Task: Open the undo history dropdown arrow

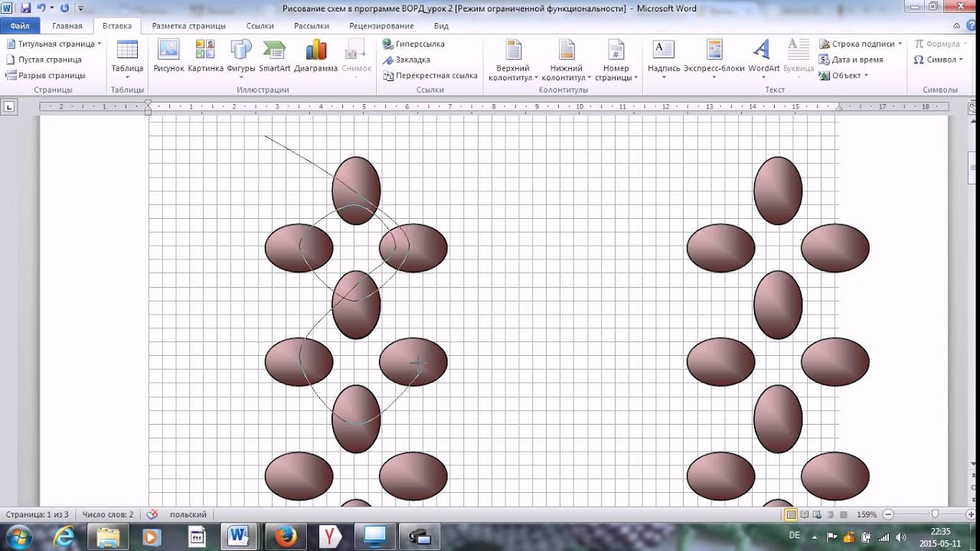Action: [x=51, y=8]
